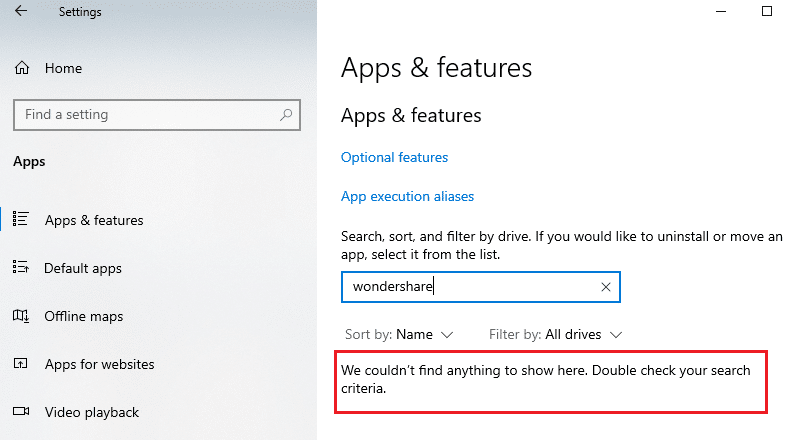Click the Default apps sidebar icon
The height and width of the screenshot is (440, 792).
click(21, 267)
